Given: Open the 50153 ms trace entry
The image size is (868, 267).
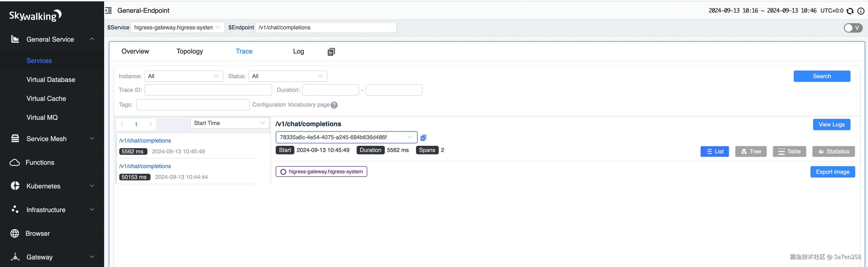Looking at the screenshot, I should 145,166.
